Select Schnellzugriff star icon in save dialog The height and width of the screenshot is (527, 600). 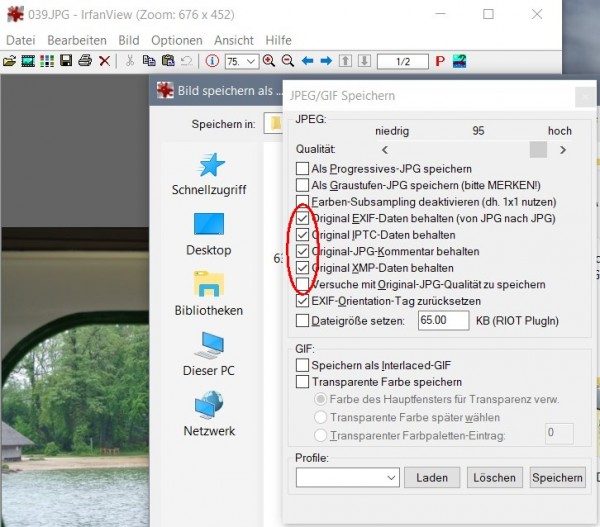click(x=209, y=173)
